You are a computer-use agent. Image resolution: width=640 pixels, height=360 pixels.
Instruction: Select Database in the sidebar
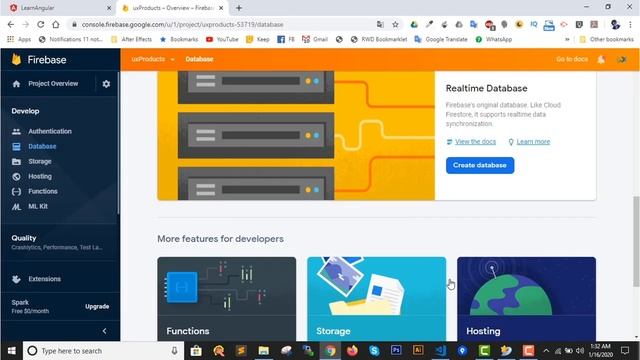click(x=42, y=146)
